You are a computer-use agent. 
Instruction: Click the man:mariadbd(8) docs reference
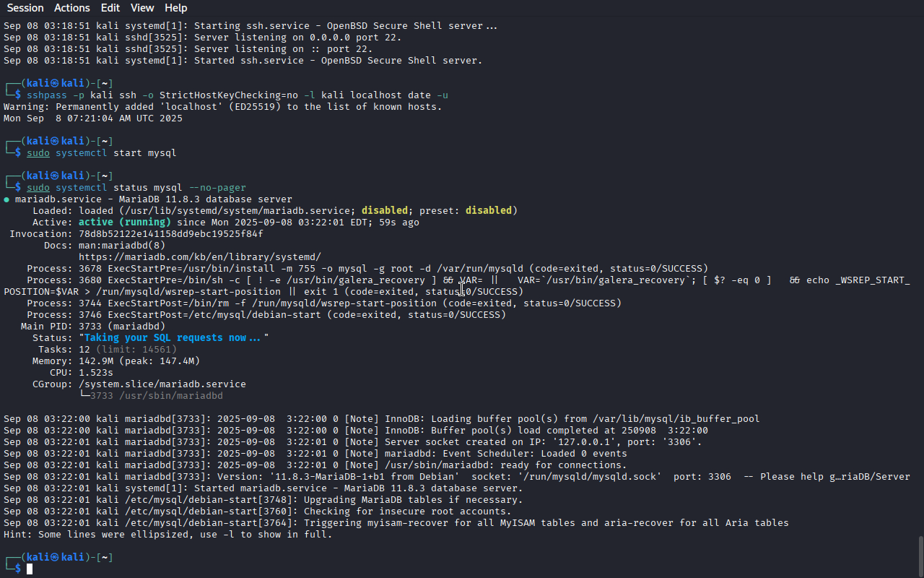click(122, 246)
